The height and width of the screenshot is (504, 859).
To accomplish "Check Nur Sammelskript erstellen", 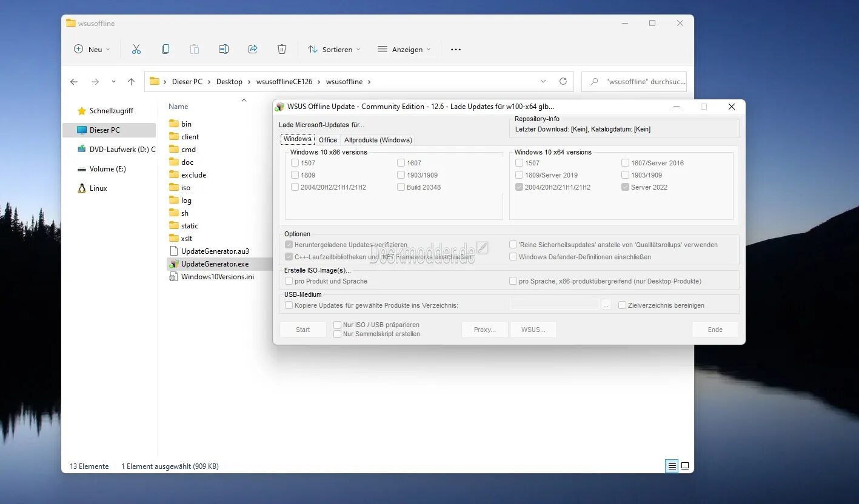I will pos(338,334).
